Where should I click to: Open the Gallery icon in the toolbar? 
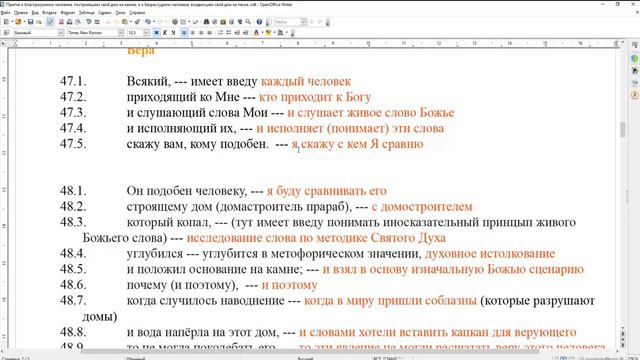[x=223, y=22]
